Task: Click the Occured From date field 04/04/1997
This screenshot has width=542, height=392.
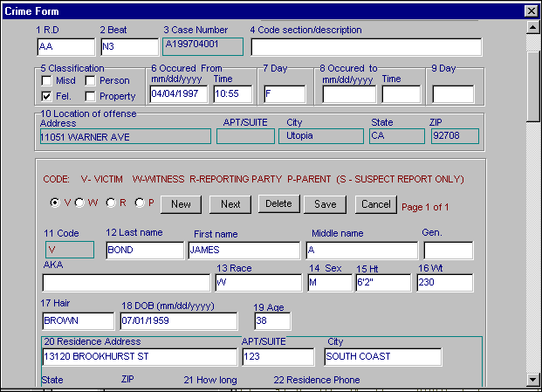Action: (x=179, y=94)
